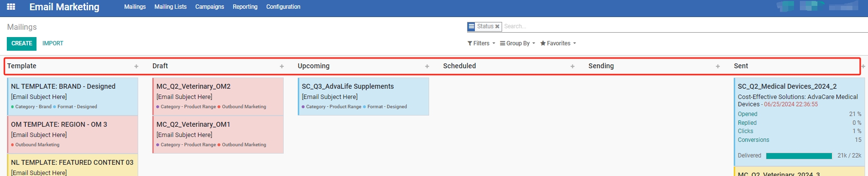
Task: Open the SC_Q3_AdvaLife Supplements card
Action: point(363,97)
